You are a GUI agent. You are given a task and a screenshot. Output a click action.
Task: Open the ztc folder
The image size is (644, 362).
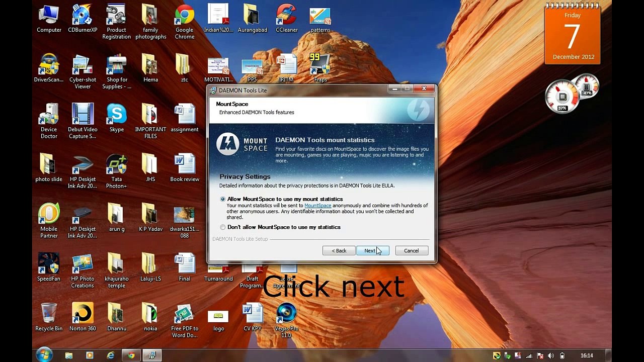point(185,68)
